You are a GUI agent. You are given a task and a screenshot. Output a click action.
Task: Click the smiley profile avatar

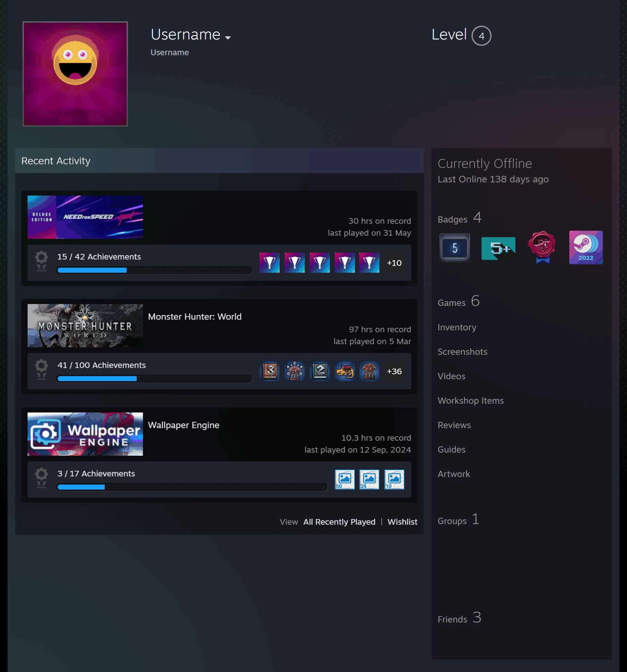click(75, 74)
